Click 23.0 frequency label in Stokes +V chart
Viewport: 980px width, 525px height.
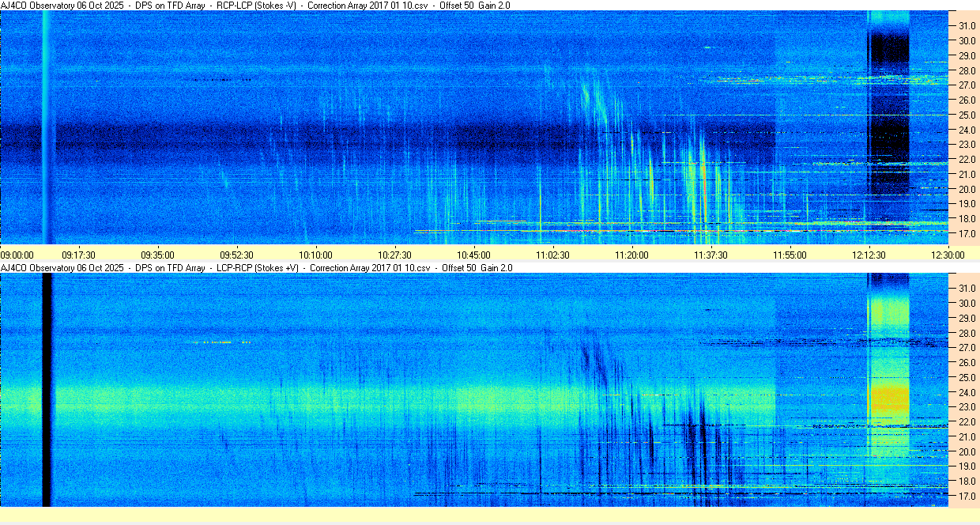(967, 407)
